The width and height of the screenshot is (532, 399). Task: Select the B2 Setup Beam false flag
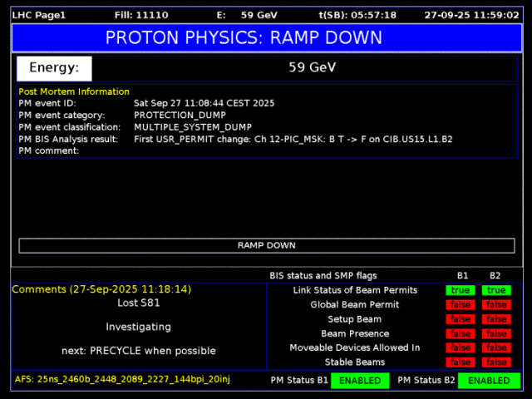tap(495, 319)
